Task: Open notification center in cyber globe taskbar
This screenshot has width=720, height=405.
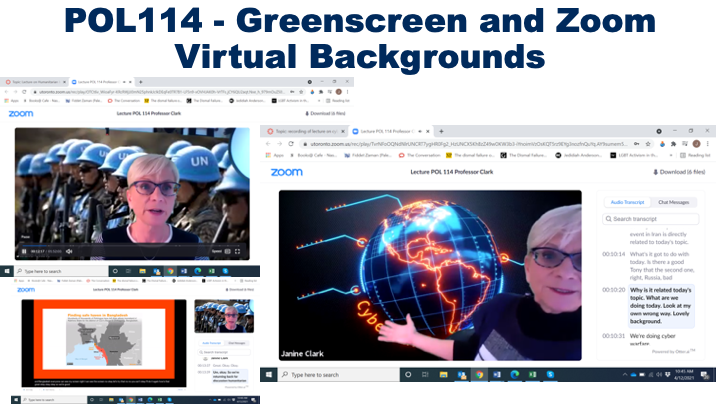Action: click(x=705, y=375)
